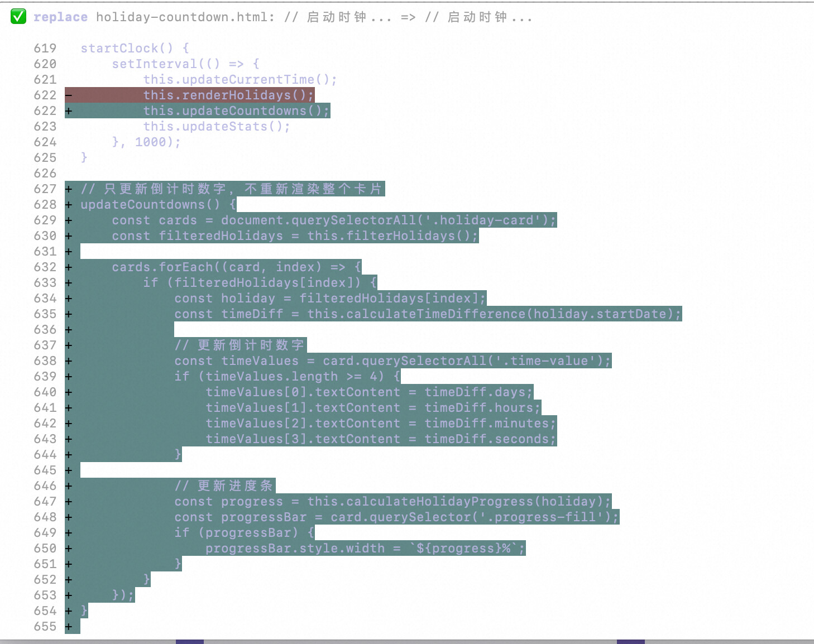Click the right dark segment on bottom scrollbar
Image resolution: width=814 pixels, height=644 pixels.
(x=631, y=642)
